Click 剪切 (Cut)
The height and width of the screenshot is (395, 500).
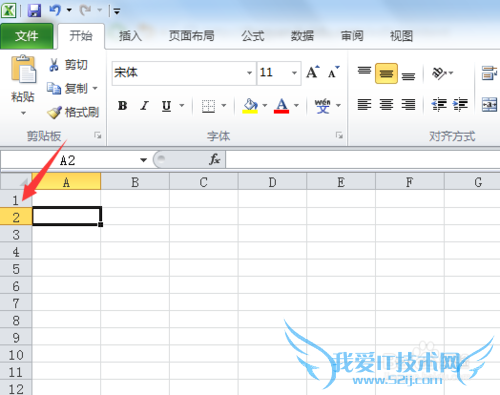click(x=68, y=65)
